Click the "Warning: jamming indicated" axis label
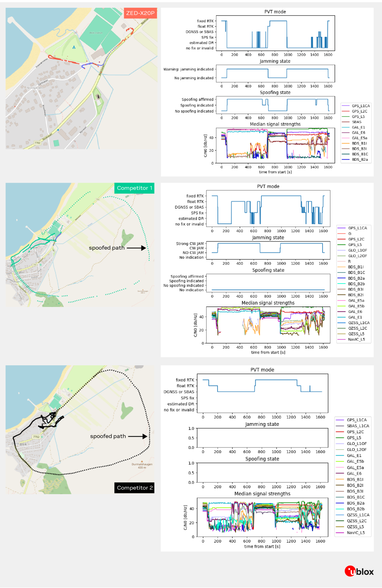Viewport: 382px width, 588px height. [x=189, y=69]
